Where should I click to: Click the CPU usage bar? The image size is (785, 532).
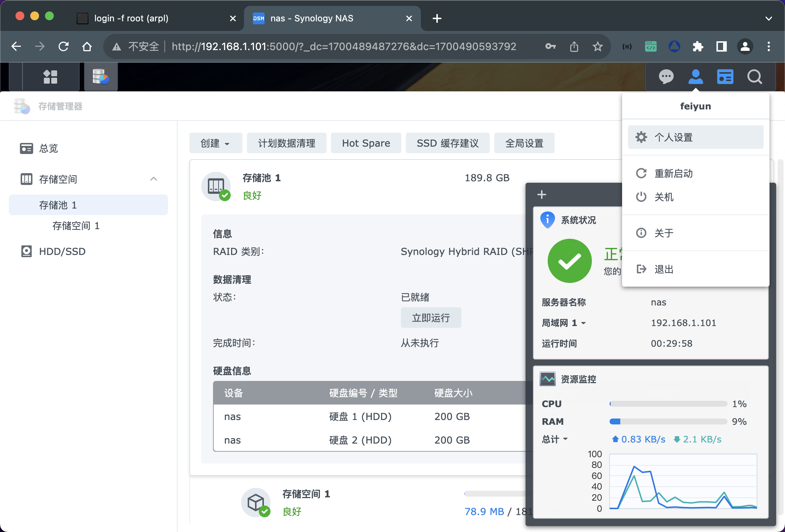pos(668,404)
